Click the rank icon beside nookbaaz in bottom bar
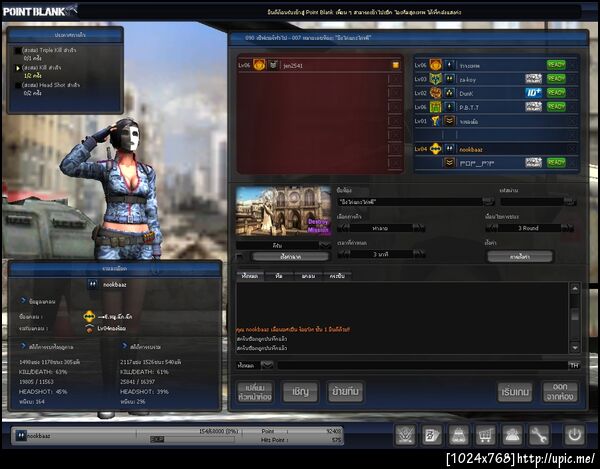The height and width of the screenshot is (469, 600). 21,435
